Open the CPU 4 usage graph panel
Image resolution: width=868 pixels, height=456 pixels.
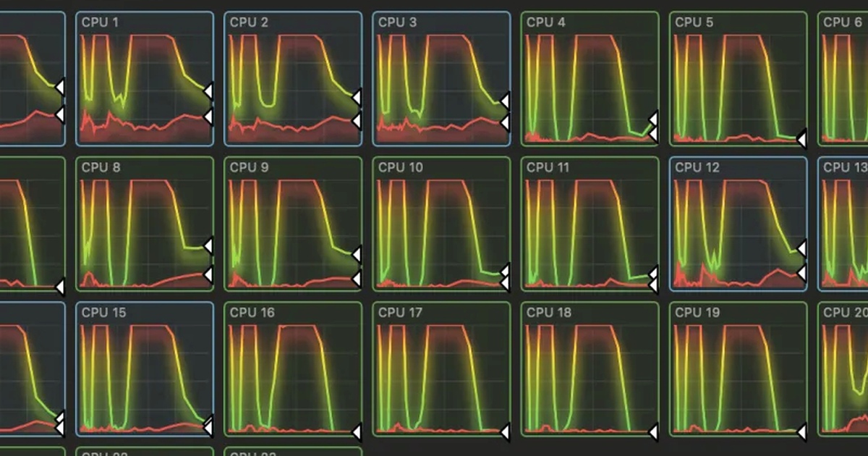coord(590,79)
